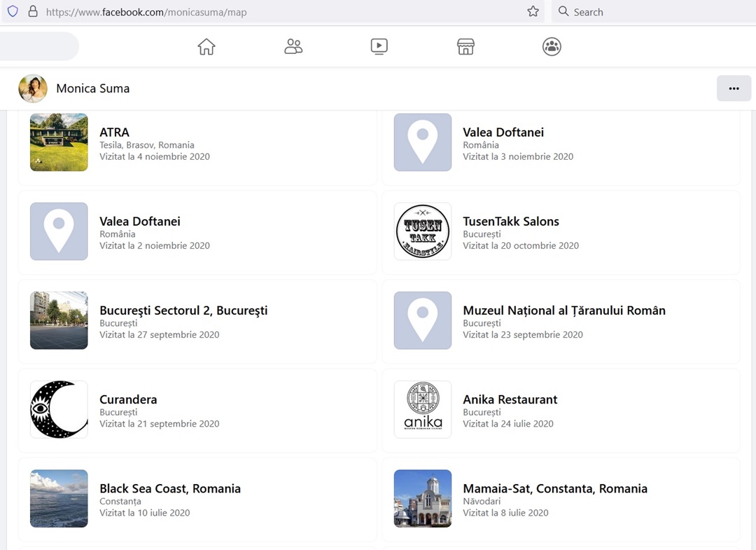Open Mamaia-Sat, Constanta, Romania place
Image resolution: width=756 pixels, height=550 pixels.
(554, 488)
